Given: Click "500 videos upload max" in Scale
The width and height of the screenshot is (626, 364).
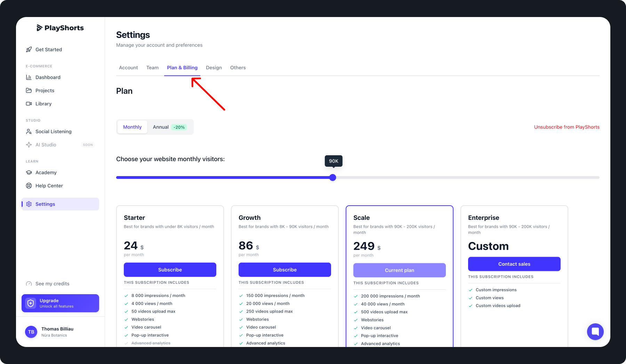Looking at the screenshot, I should tap(384, 312).
